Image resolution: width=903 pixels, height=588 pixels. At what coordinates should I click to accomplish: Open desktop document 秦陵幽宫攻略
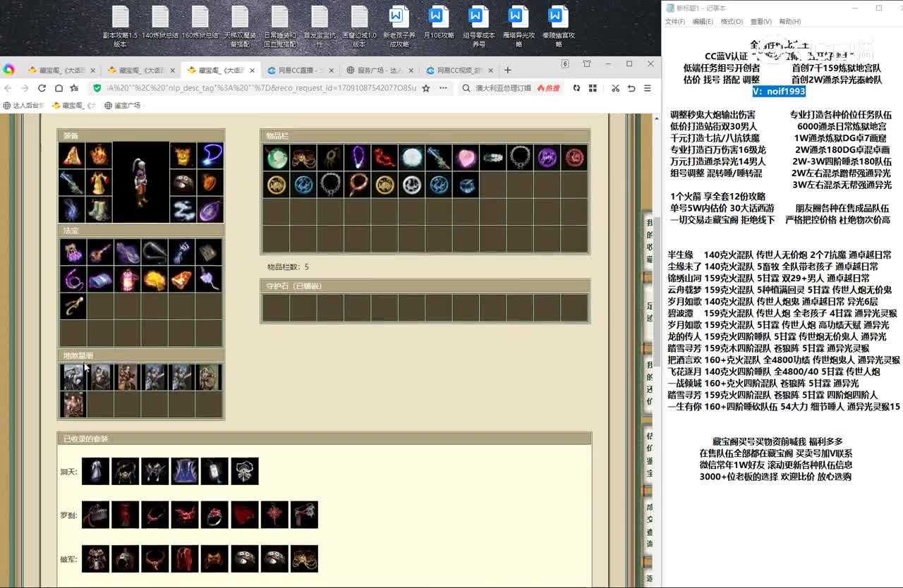point(559,26)
